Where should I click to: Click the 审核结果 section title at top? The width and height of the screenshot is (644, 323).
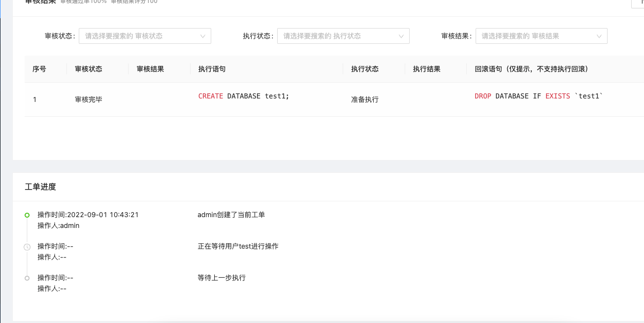(x=40, y=2)
